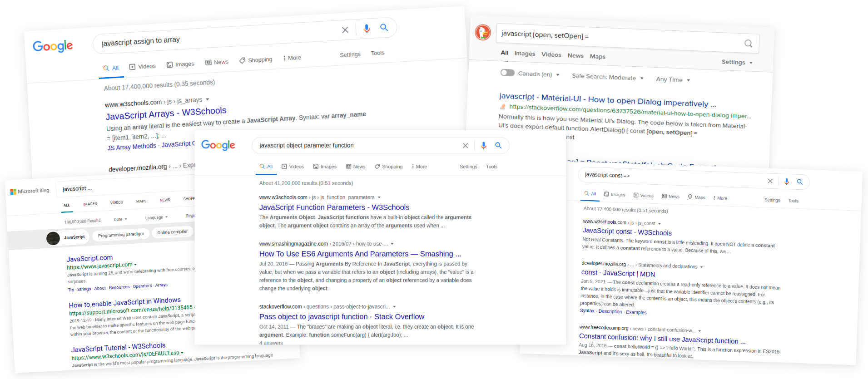Open Shopping tab in 'object parameter function' window
The height and width of the screenshot is (379, 868).
(388, 167)
